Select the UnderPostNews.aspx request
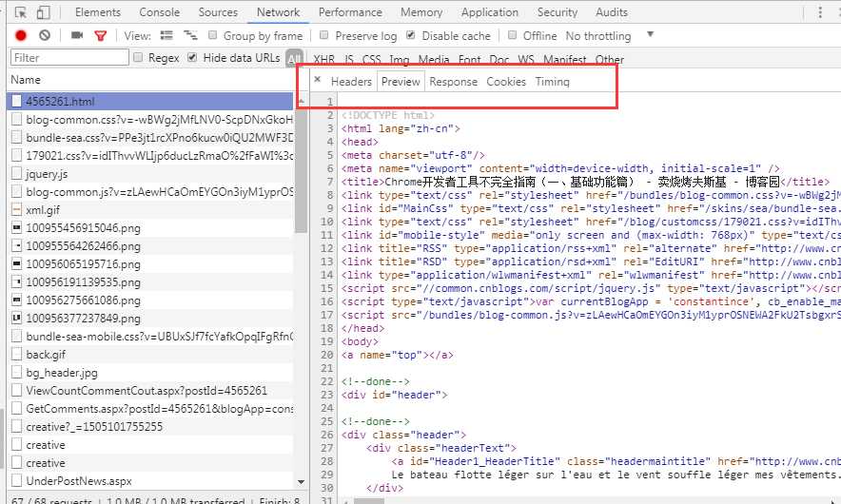 click(x=149, y=481)
